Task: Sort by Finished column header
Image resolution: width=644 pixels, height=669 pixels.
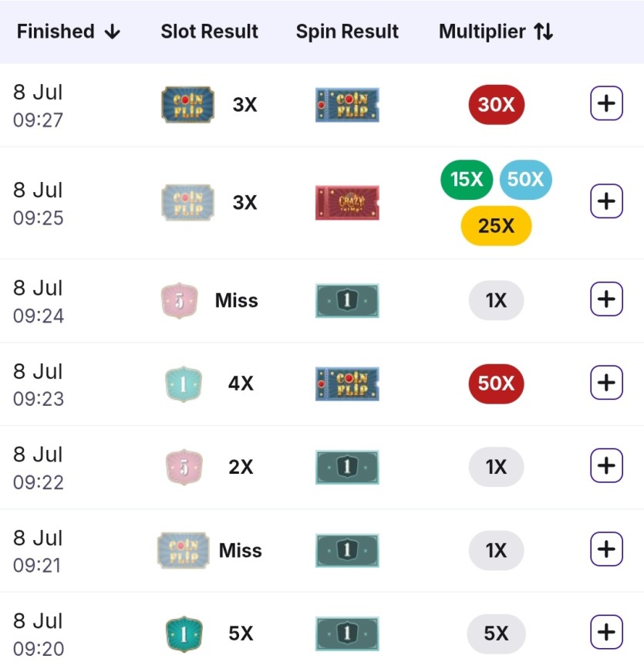Action: pyautogui.click(x=68, y=32)
